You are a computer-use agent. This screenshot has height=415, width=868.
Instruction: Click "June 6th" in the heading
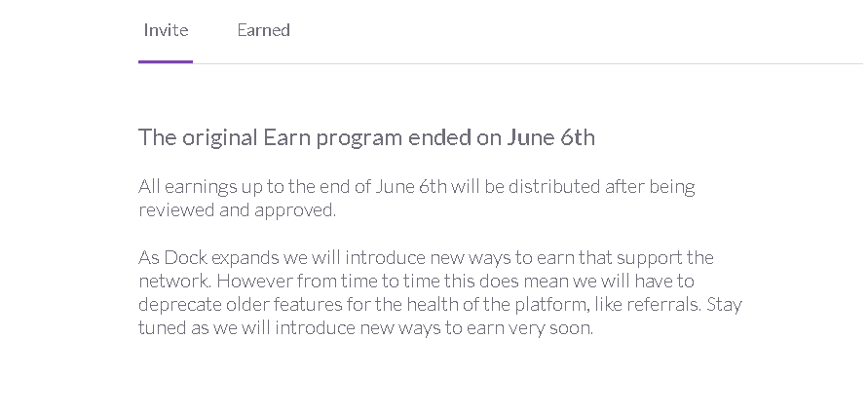point(550,137)
